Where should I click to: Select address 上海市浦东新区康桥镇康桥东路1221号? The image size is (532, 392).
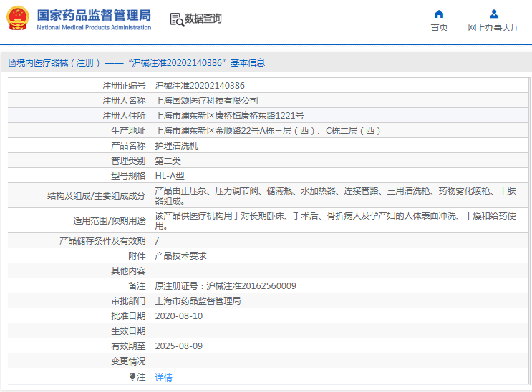[229, 116]
